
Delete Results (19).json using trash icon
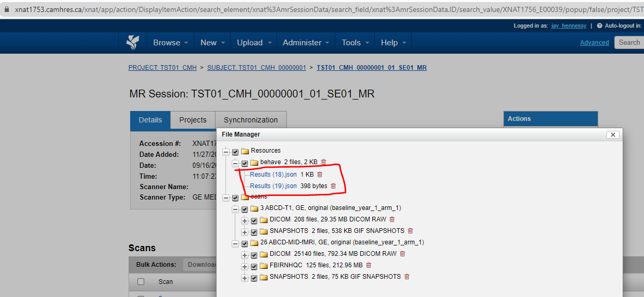[x=333, y=186]
